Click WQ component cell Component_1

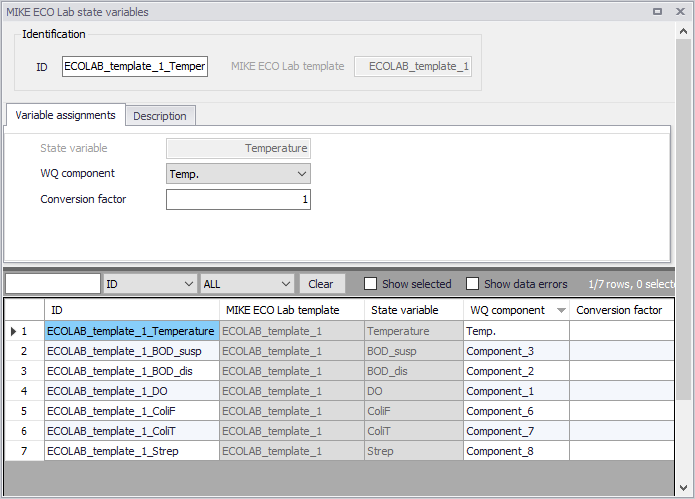click(516, 391)
